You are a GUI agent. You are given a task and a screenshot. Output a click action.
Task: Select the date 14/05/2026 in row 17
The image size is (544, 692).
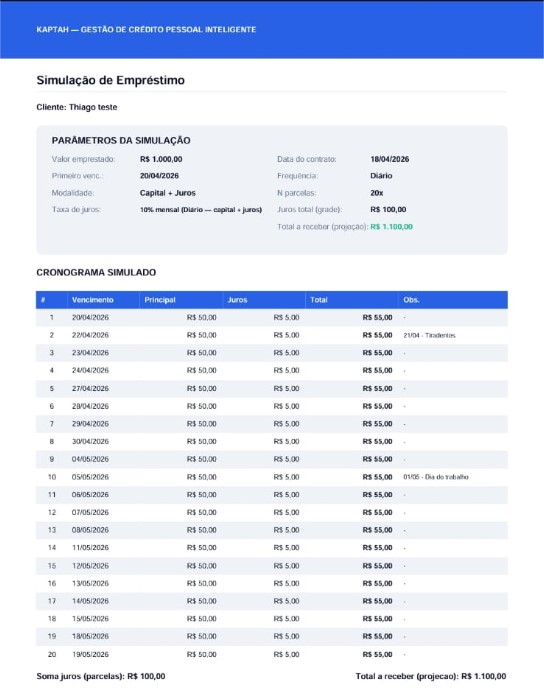click(x=90, y=601)
